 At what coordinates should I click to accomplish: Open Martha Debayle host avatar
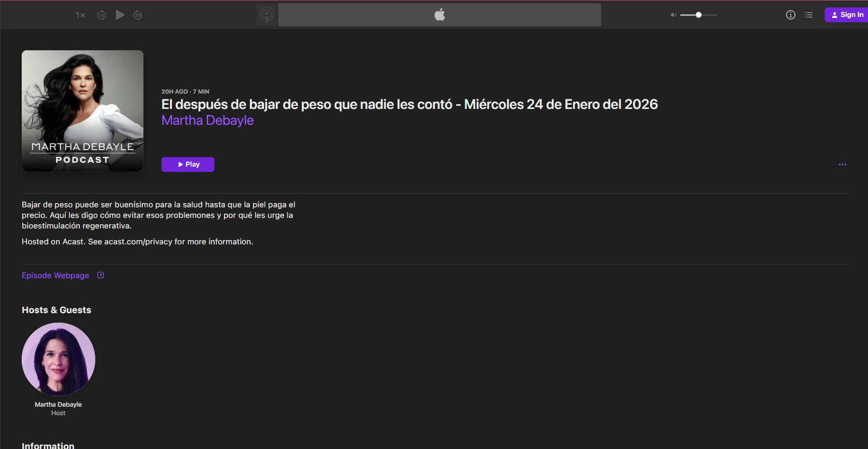point(58,359)
